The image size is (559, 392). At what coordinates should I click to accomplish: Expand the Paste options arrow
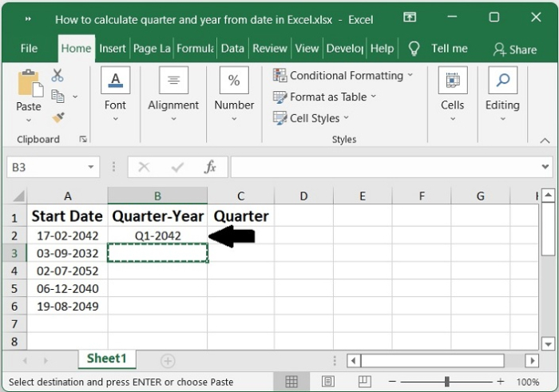[29, 120]
